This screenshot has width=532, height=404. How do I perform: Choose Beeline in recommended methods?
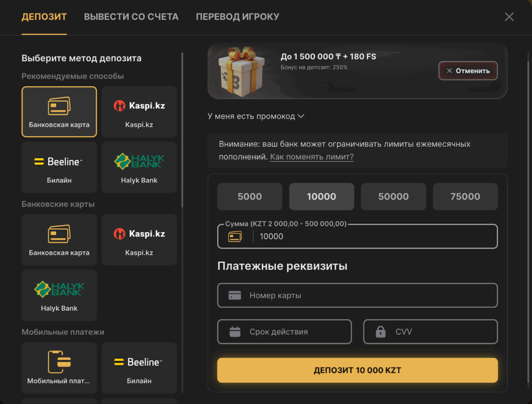click(x=59, y=167)
